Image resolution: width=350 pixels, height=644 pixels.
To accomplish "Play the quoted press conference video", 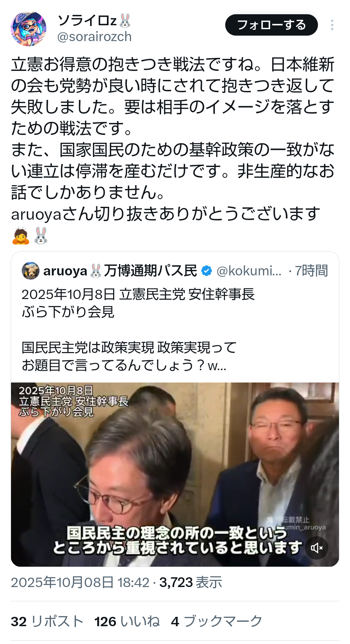I will tap(175, 474).
